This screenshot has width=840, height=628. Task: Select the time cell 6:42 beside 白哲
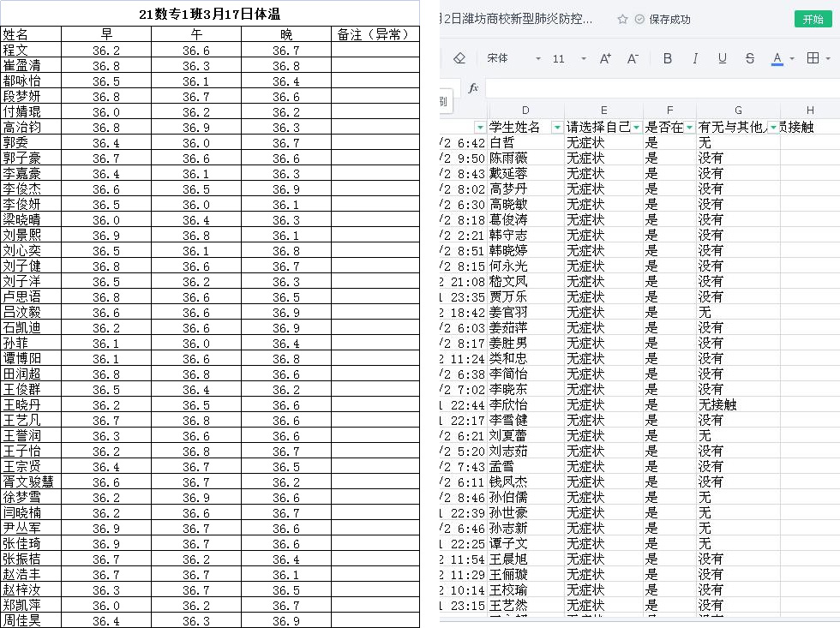point(463,142)
